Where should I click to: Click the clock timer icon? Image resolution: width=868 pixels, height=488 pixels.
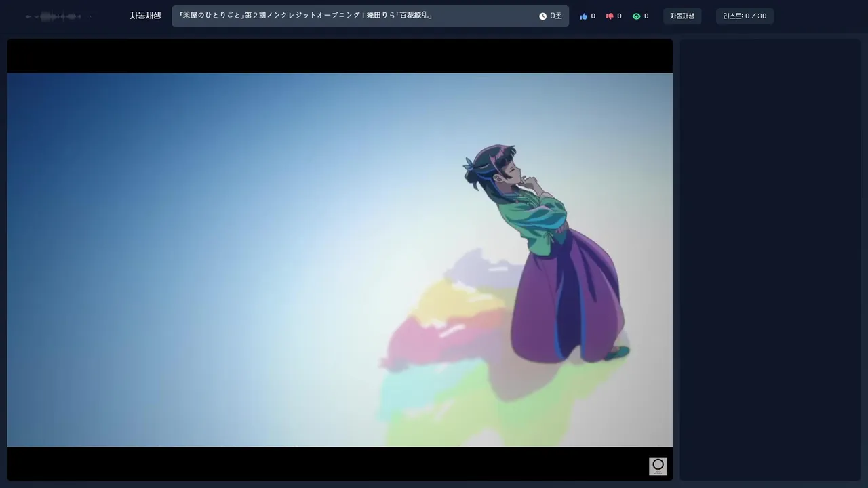pos(542,16)
